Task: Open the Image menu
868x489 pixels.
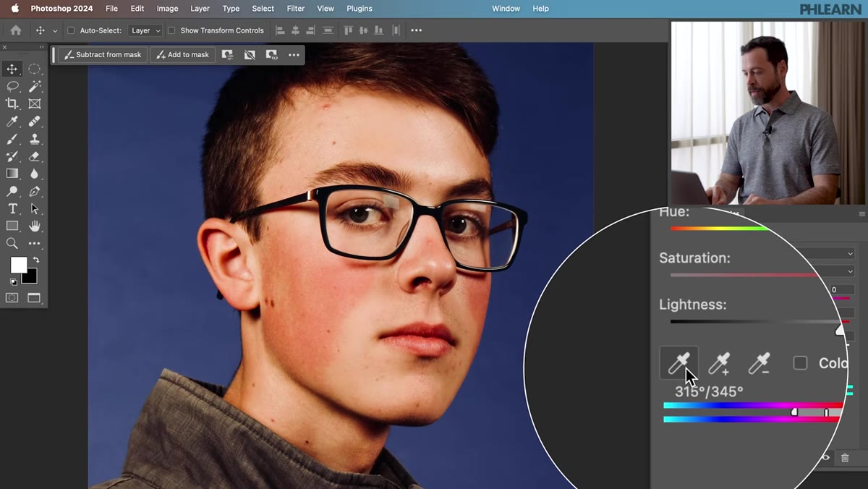Action: pos(167,9)
